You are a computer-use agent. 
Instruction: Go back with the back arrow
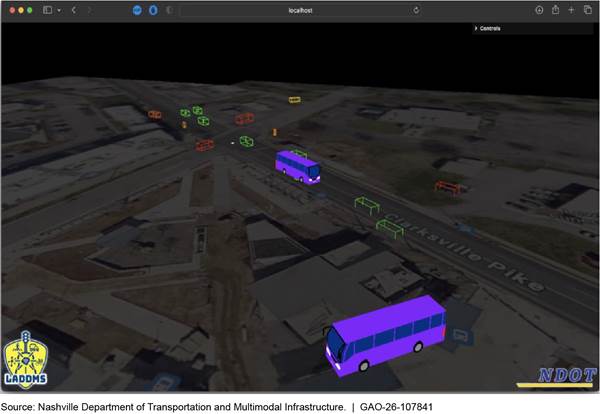pyautogui.click(x=73, y=10)
